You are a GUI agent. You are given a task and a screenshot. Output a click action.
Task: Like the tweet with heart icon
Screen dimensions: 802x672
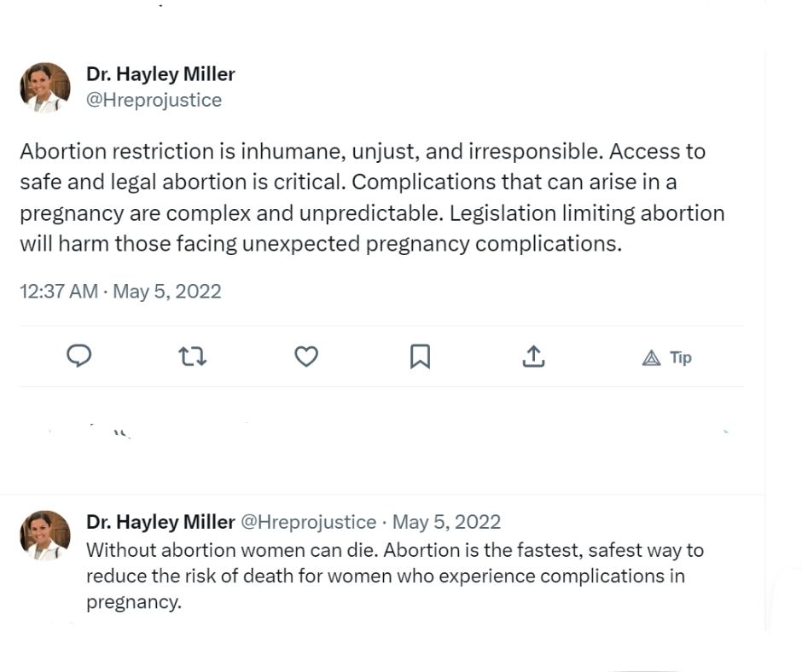click(306, 356)
